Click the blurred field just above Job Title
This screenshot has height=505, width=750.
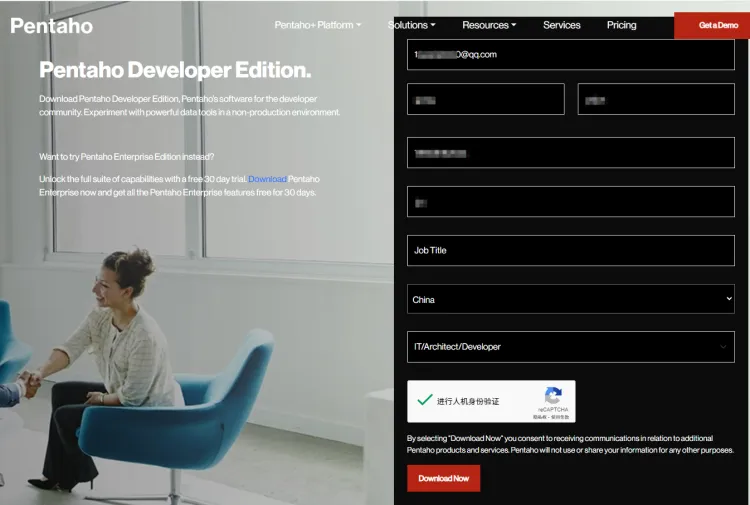pyautogui.click(x=571, y=201)
